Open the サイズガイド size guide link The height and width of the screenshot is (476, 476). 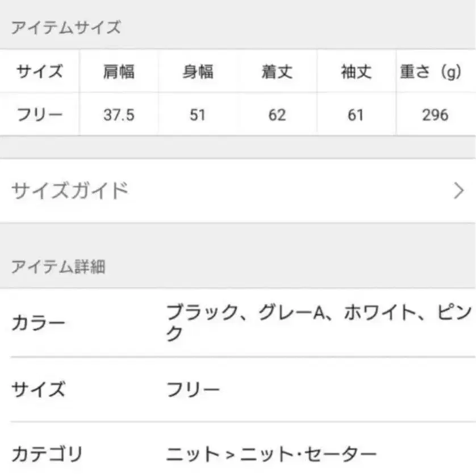click(x=70, y=191)
